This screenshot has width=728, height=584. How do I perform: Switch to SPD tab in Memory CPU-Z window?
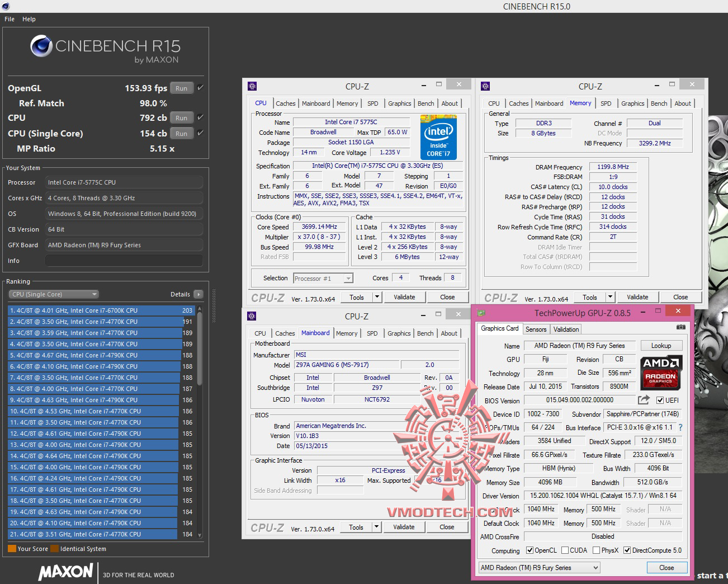tap(606, 103)
